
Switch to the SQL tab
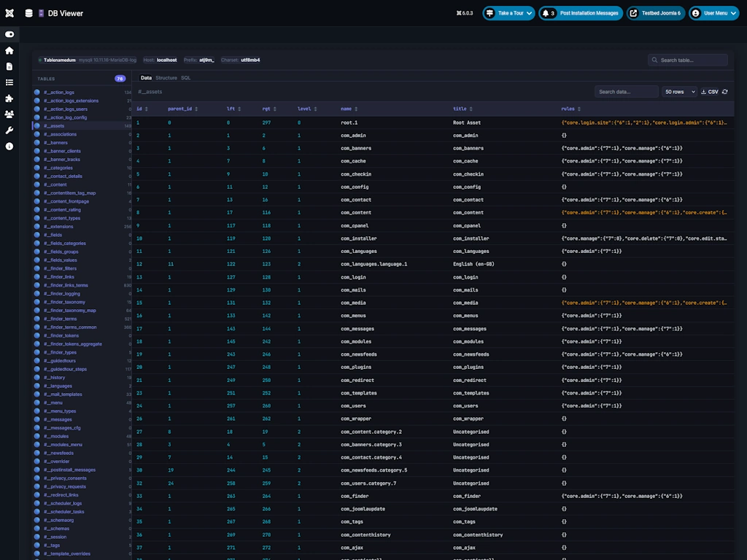186,77
